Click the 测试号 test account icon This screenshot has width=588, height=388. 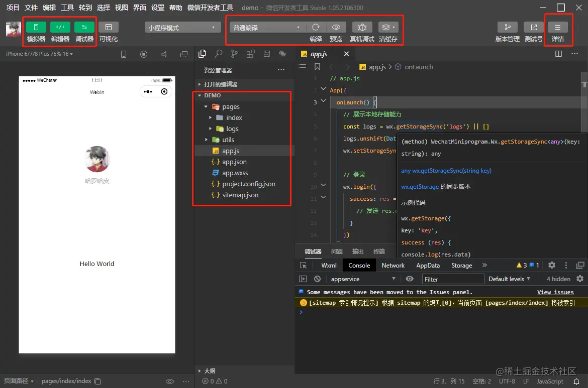tap(534, 27)
